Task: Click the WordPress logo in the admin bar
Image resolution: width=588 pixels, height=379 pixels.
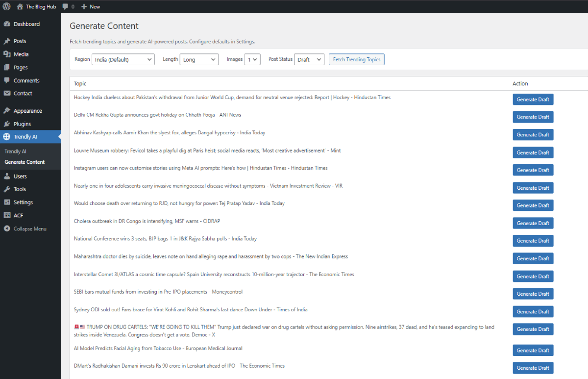Action: [6, 6]
